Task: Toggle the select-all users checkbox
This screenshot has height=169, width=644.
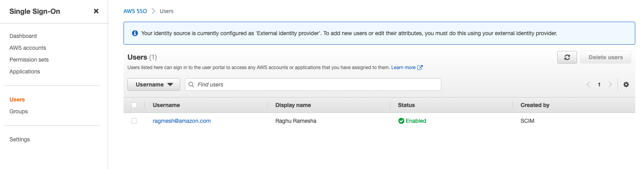Action: pos(134,105)
